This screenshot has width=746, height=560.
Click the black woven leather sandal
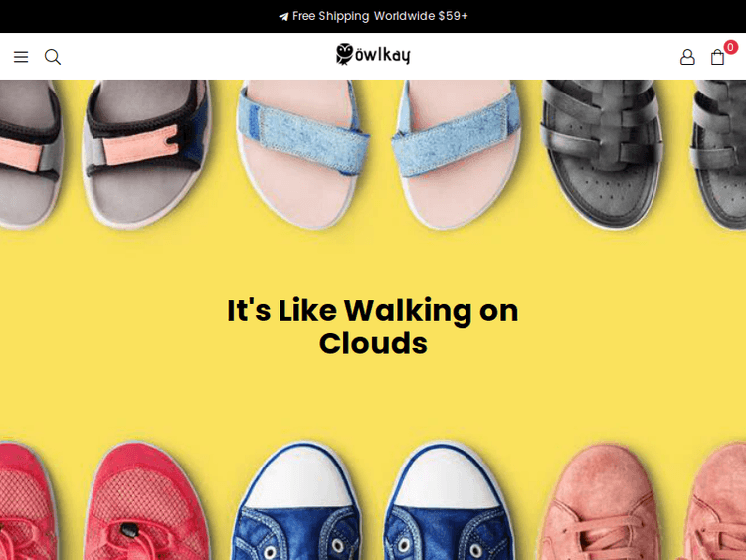coord(603,151)
